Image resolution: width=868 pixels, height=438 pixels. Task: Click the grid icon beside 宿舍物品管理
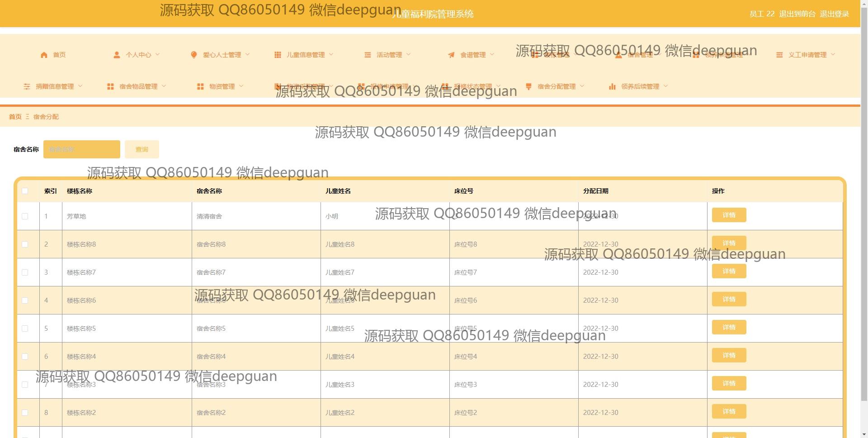(x=110, y=86)
